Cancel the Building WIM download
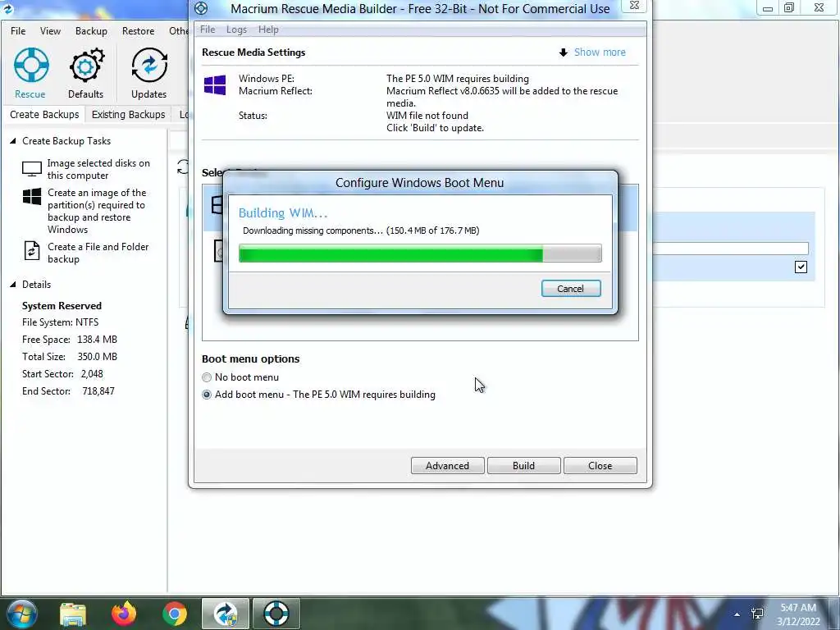 pyautogui.click(x=571, y=289)
